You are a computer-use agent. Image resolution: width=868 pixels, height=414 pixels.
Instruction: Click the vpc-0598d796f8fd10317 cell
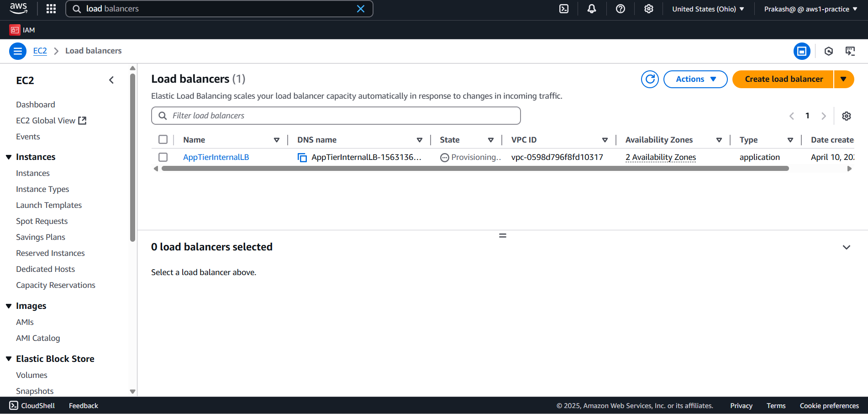click(x=557, y=157)
